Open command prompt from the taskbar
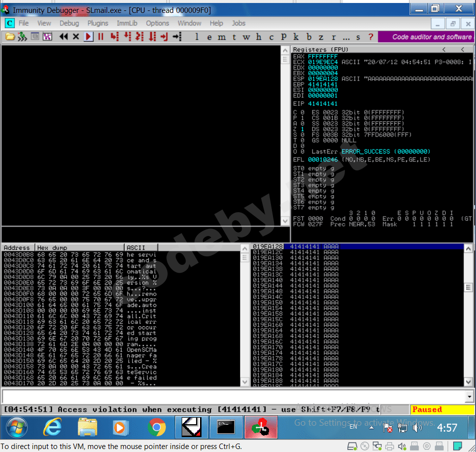 (x=226, y=427)
